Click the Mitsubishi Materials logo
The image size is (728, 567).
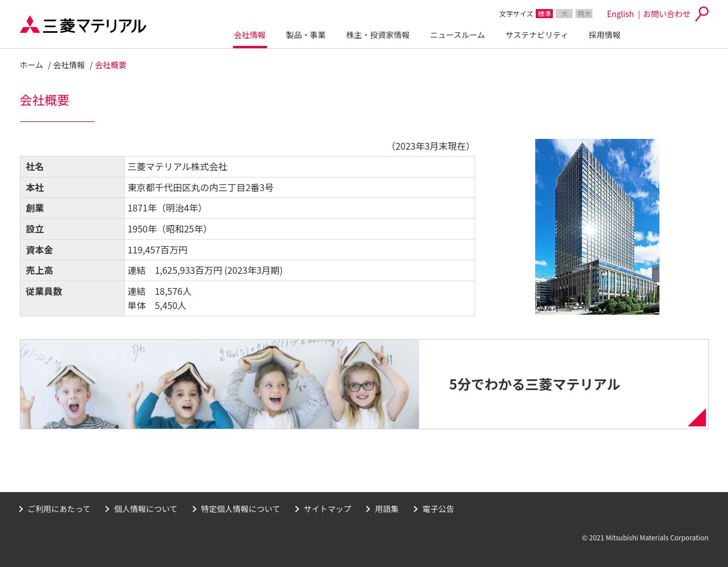tap(83, 25)
